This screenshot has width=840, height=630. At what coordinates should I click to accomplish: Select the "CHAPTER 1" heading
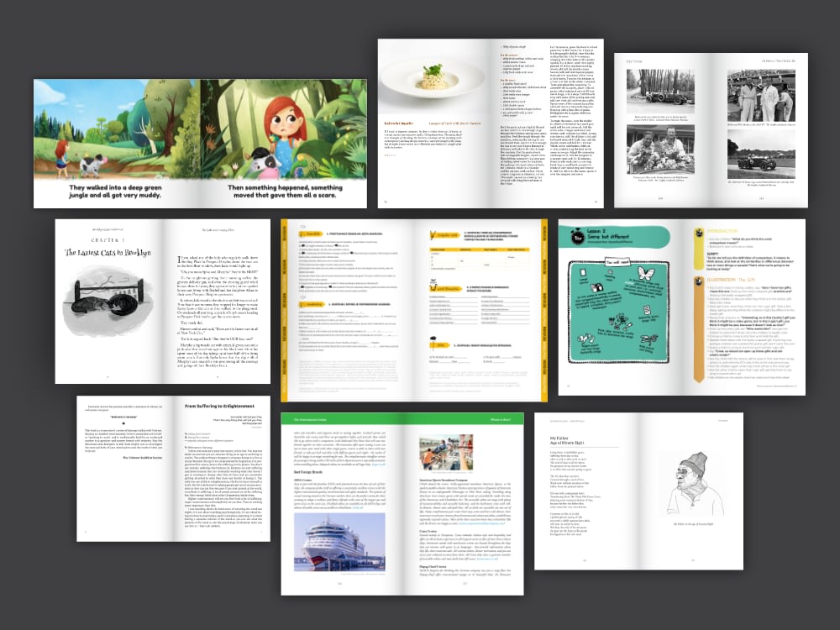pos(108,240)
